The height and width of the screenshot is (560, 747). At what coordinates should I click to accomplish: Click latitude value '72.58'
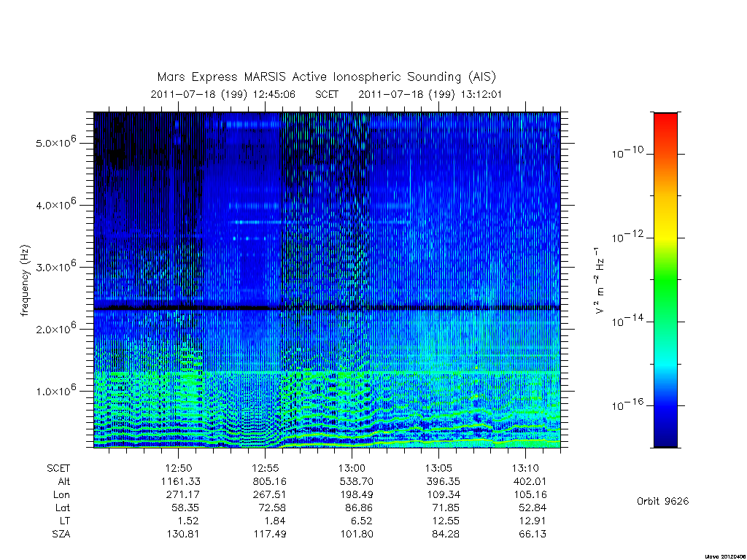coord(272,507)
